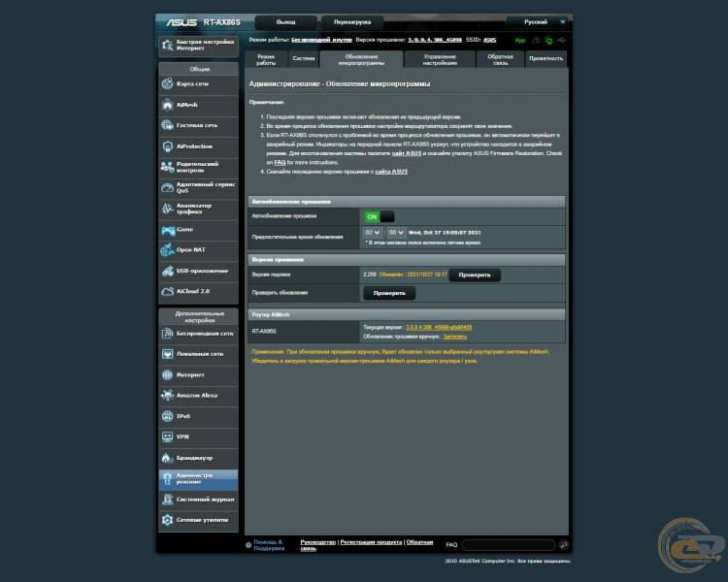Switch to Режим работы tab
728x582 pixels.
(266, 59)
